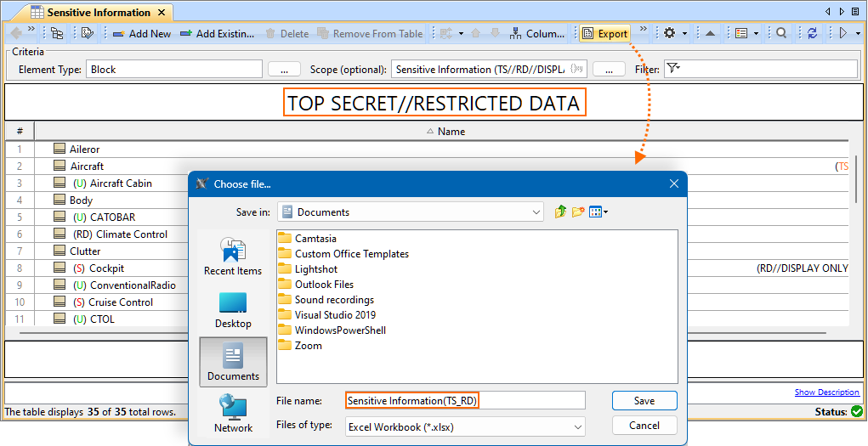Open the Lightshot folder

(x=309, y=269)
